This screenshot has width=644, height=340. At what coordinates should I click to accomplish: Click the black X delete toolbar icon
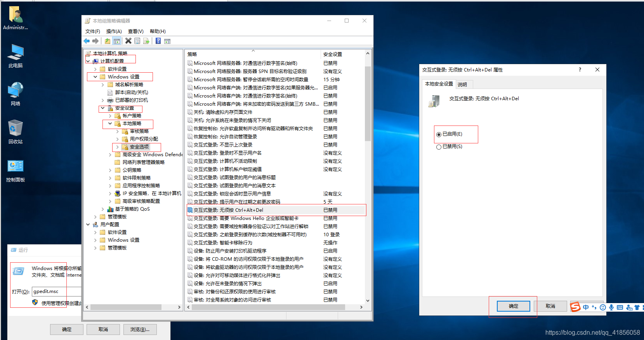128,41
